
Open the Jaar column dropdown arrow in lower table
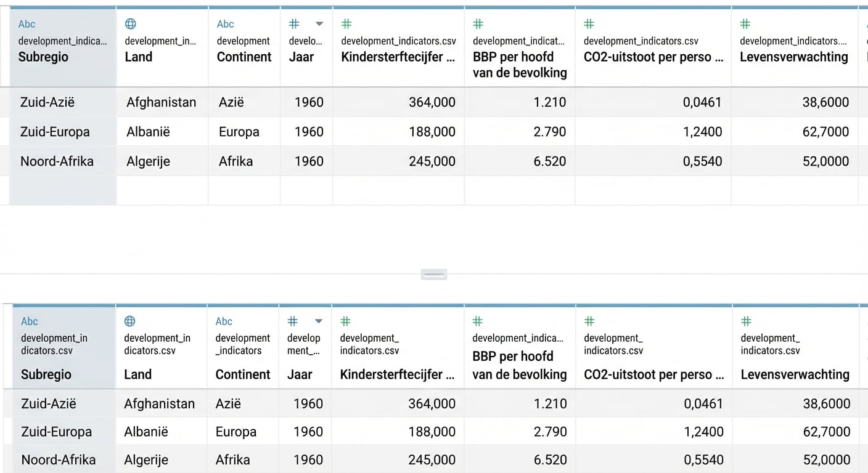[x=319, y=321]
